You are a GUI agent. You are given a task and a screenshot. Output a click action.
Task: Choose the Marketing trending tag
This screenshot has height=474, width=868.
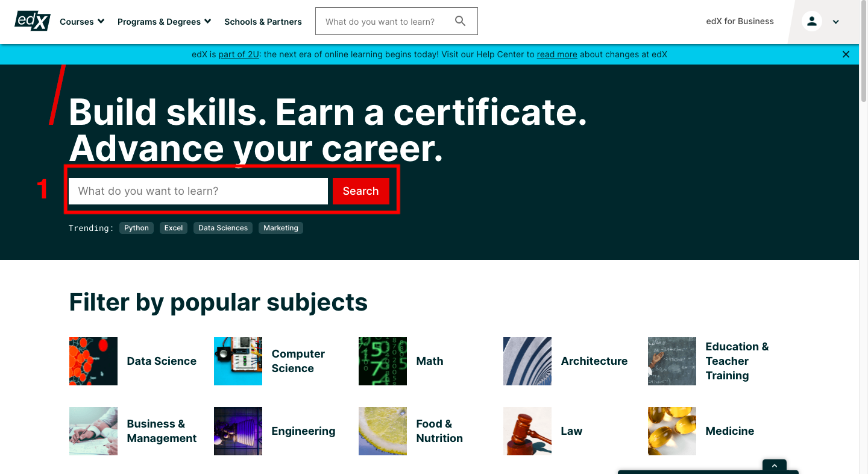(281, 228)
